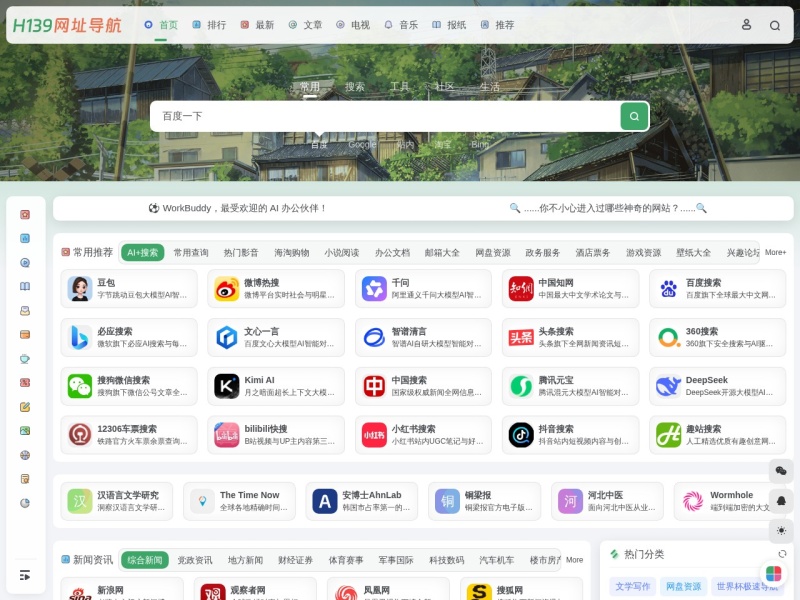Open 报纸 in the top navigation
Screen dimensions: 800x600
(x=449, y=25)
